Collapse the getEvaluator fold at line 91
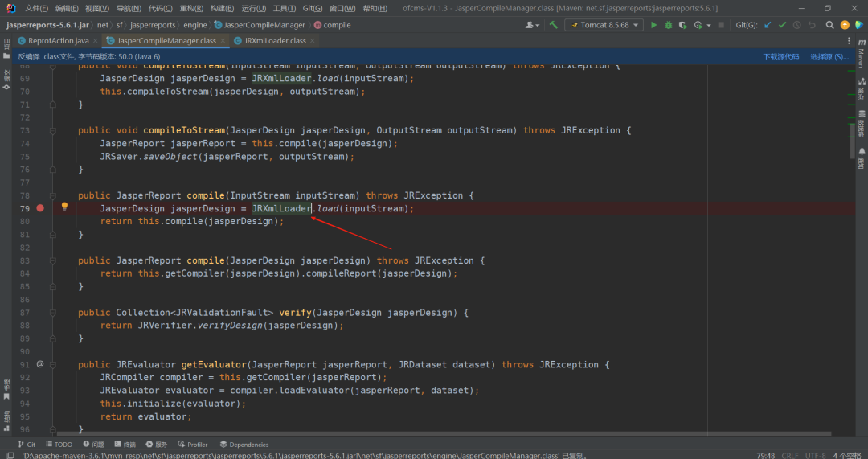Screen dimensions: 868x459 (52, 365)
